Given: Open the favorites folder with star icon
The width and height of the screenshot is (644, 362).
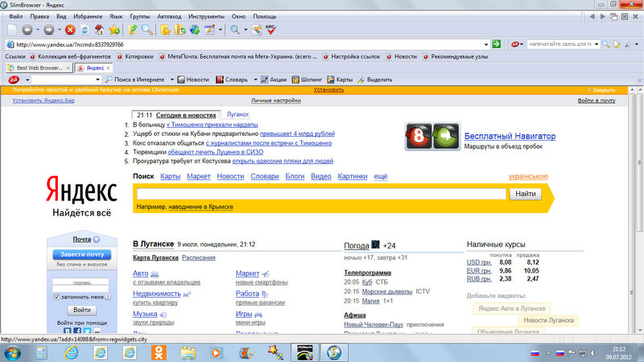Looking at the screenshot, I should [165, 30].
